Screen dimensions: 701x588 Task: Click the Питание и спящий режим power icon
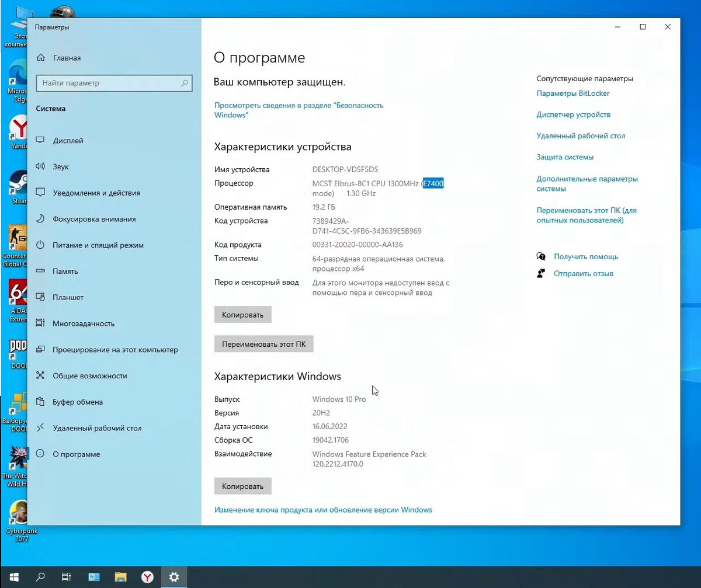tap(40, 245)
